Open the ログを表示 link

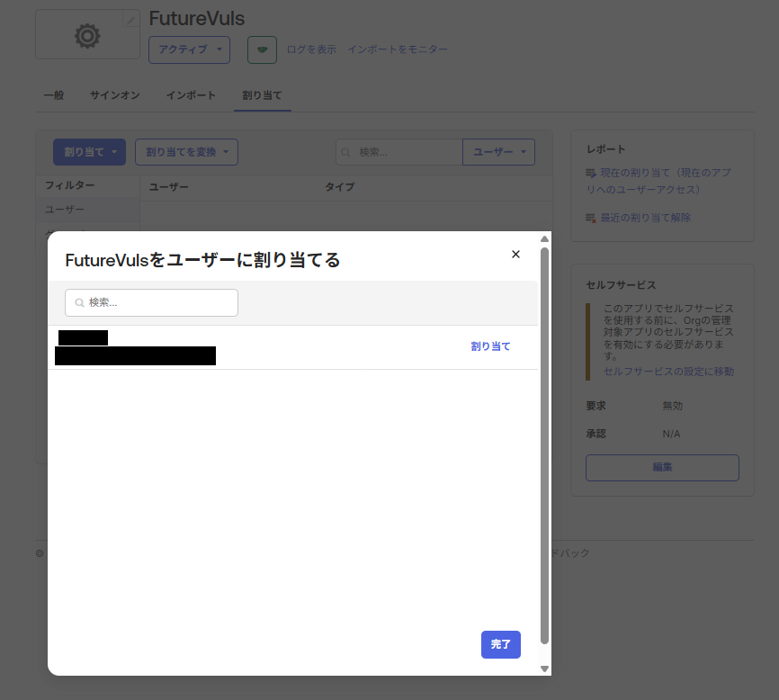click(311, 49)
